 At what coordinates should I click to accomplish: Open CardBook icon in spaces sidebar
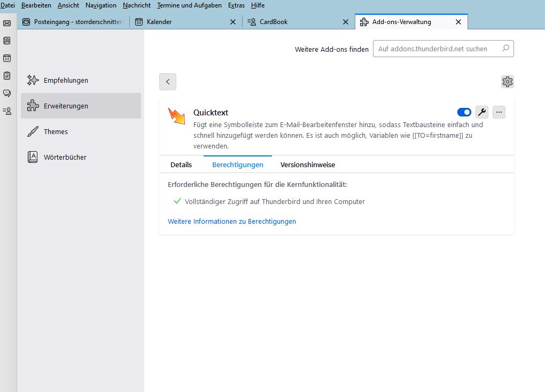(x=7, y=111)
